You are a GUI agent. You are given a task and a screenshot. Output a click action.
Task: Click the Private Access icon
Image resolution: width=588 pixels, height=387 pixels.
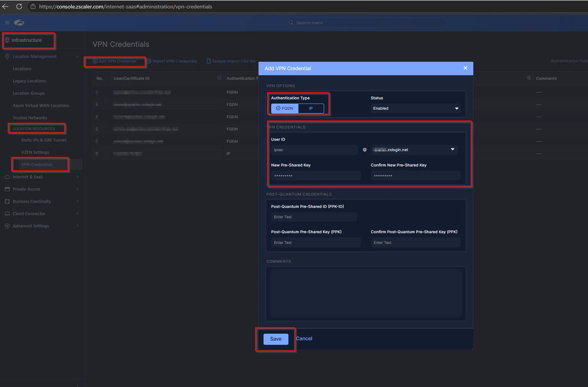pyautogui.click(x=7, y=189)
